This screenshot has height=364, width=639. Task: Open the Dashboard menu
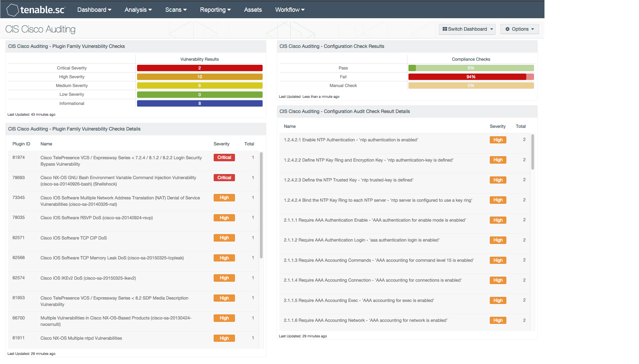click(94, 10)
